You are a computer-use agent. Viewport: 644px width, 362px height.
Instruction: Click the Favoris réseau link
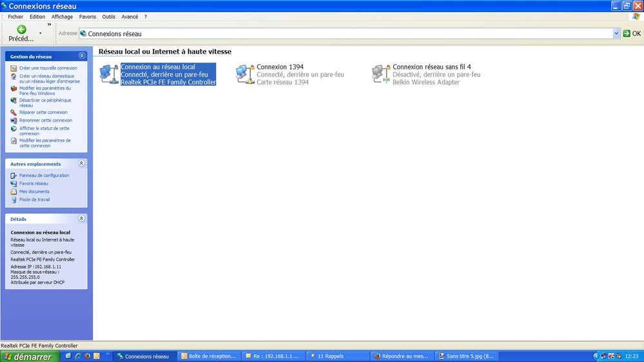pyautogui.click(x=34, y=184)
